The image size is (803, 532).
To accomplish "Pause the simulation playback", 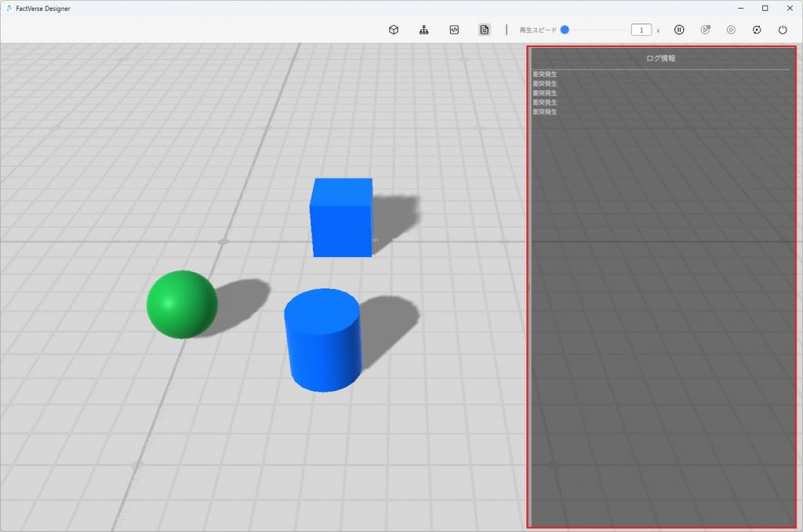I will point(679,30).
